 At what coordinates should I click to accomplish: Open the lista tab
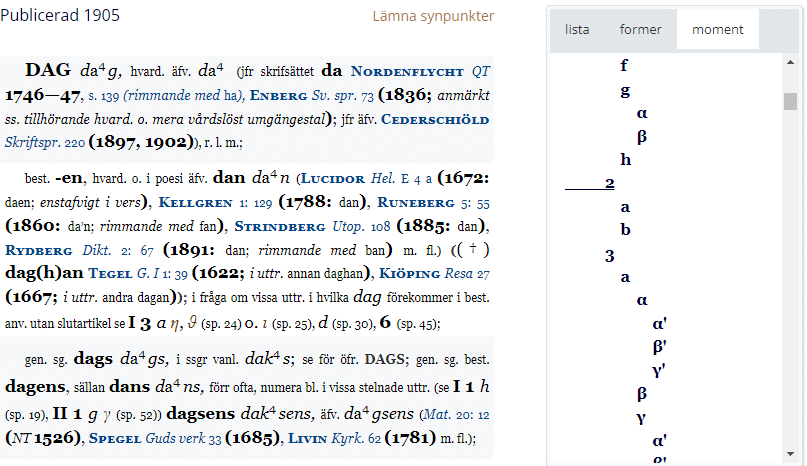point(577,30)
